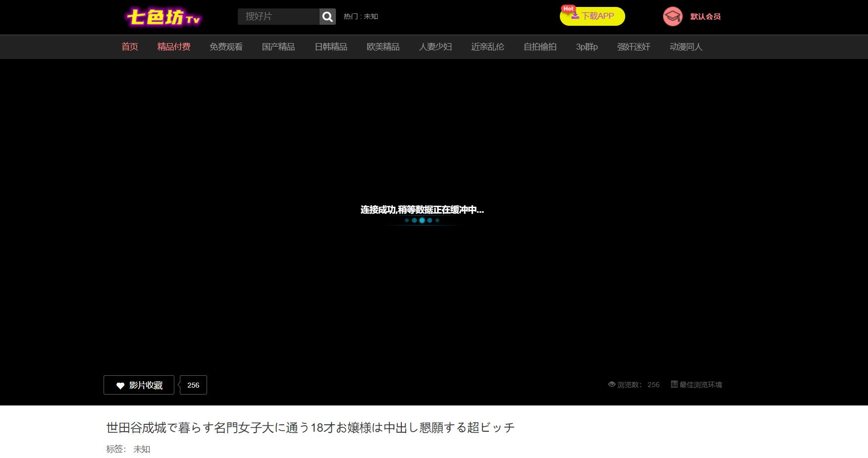The height and width of the screenshot is (458, 868).
Task: Click the download icon in 下载APP
Action: [575, 16]
